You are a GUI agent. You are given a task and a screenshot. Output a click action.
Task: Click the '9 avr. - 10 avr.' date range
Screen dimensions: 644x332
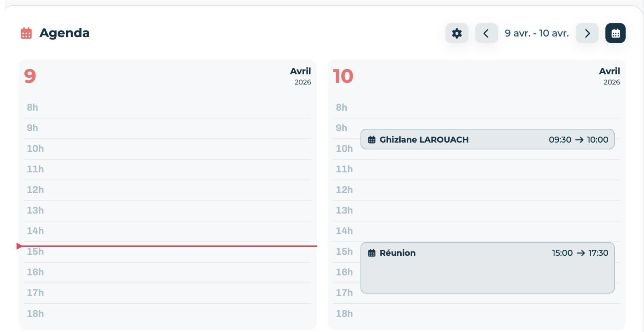click(537, 33)
